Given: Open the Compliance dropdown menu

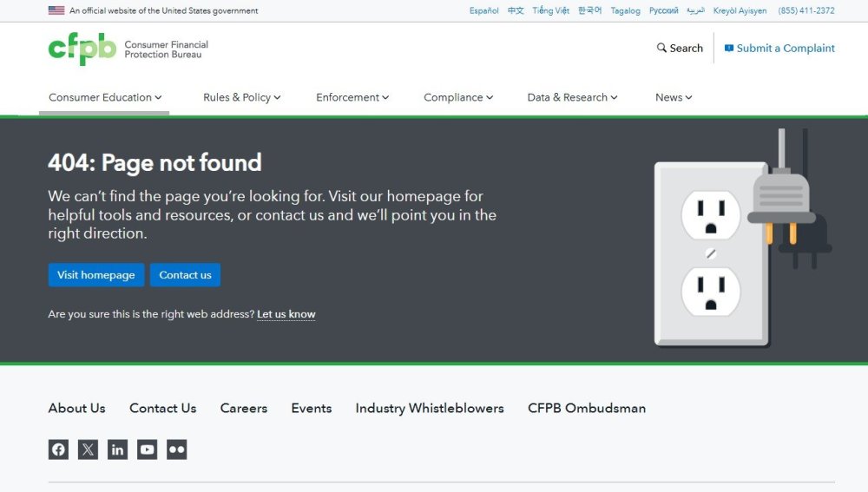Looking at the screenshot, I should tap(458, 97).
